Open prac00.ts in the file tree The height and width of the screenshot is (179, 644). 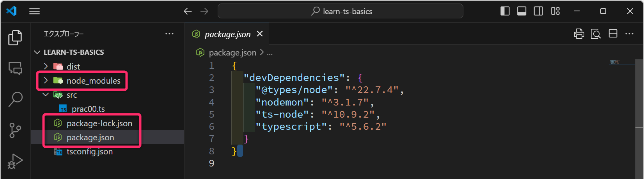point(88,109)
